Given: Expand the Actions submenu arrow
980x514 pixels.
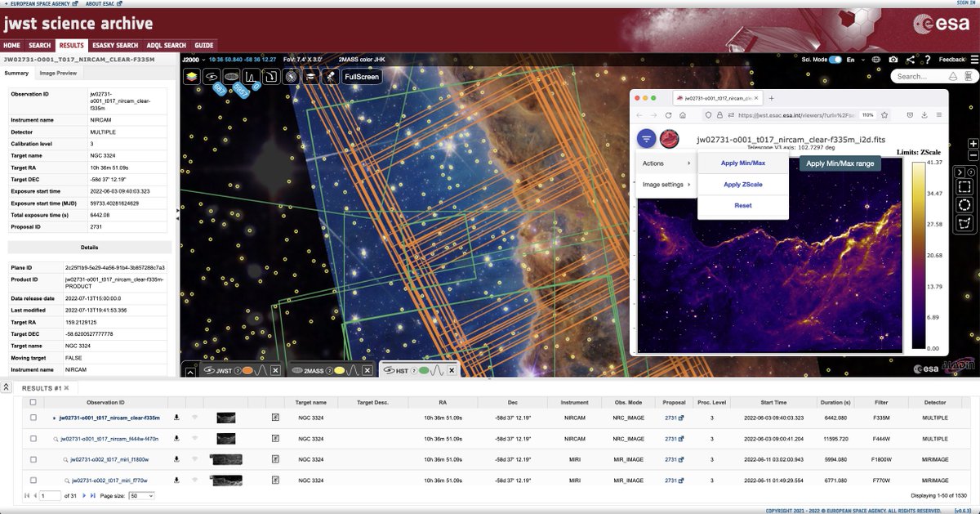Looking at the screenshot, I should [x=688, y=163].
